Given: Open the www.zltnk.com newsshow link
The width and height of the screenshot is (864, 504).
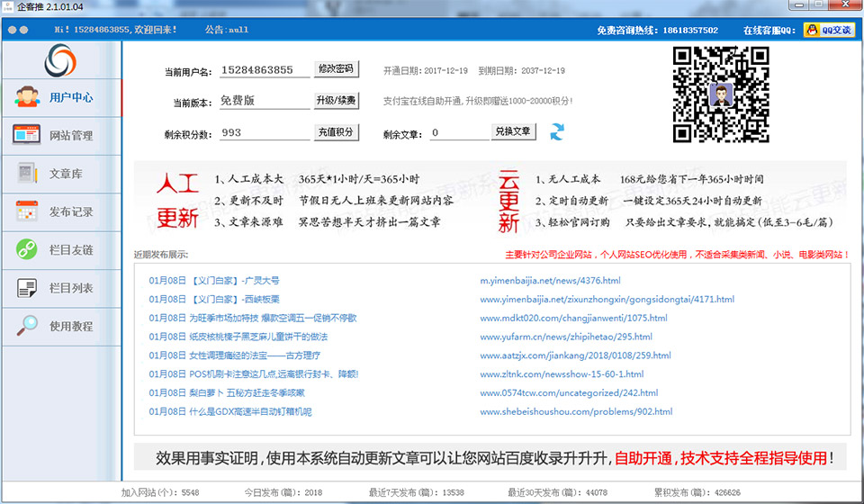Looking at the screenshot, I should (562, 374).
